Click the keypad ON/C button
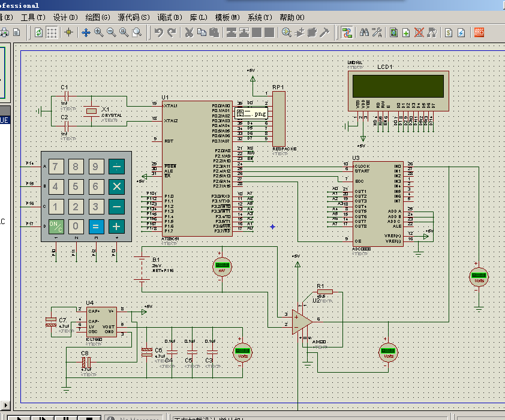The height and width of the screenshot is (420, 505). pos(56,226)
